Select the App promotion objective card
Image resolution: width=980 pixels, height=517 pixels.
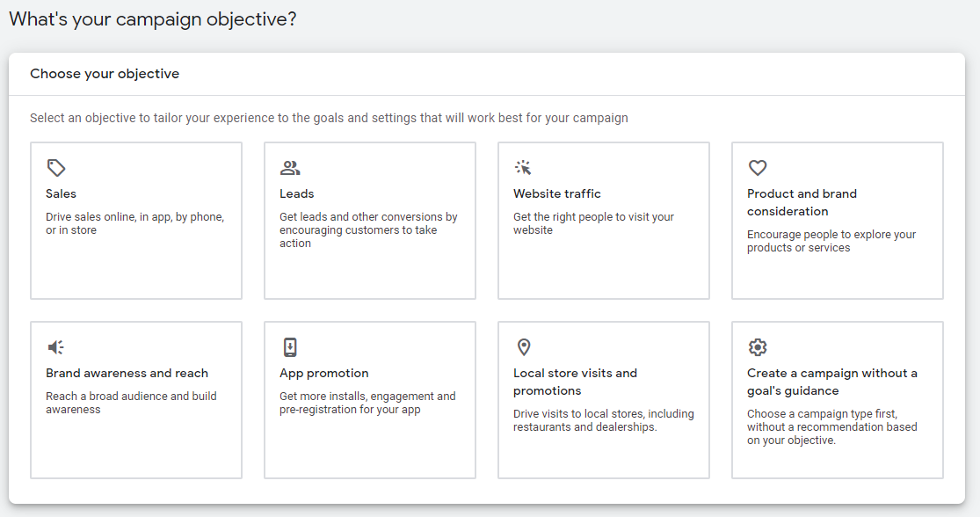[369, 400]
